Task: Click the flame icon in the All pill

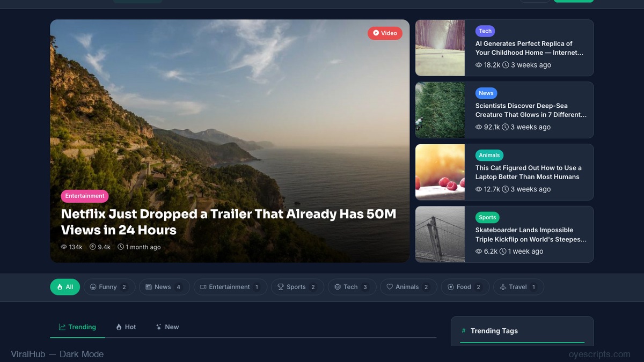Action: (60, 287)
